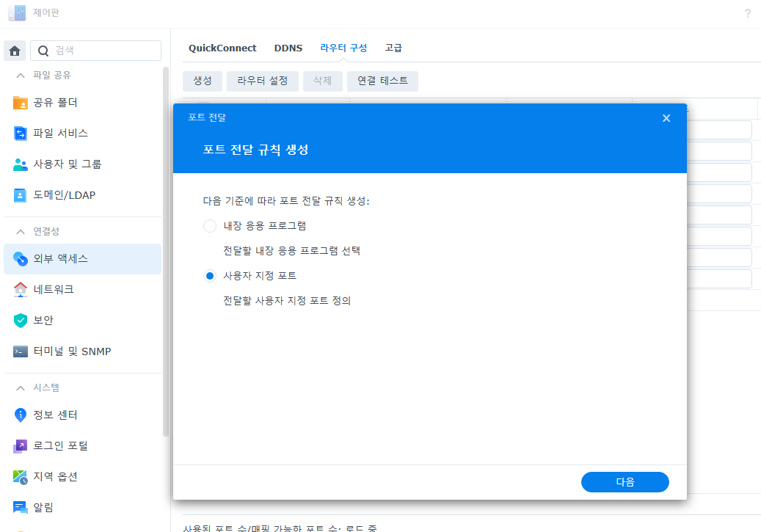Click the 전달할 내장 응용 프로그램 선택 description
This screenshot has height=532, width=761.
pos(291,251)
